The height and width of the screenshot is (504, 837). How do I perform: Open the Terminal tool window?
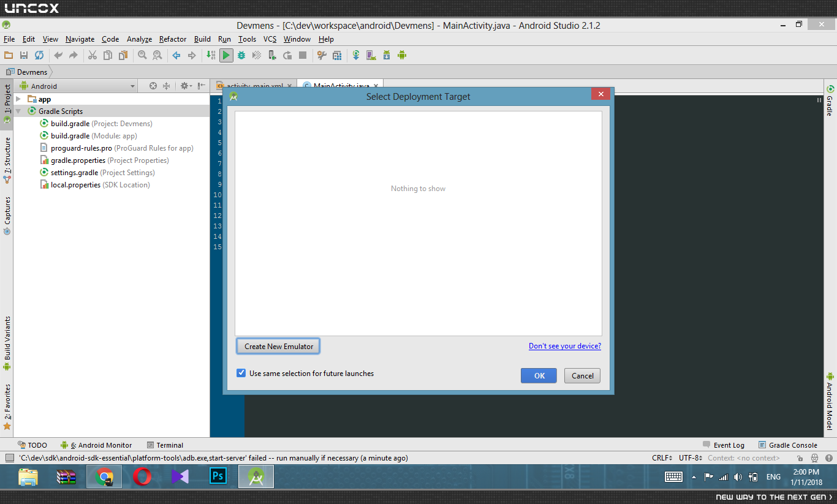point(165,445)
